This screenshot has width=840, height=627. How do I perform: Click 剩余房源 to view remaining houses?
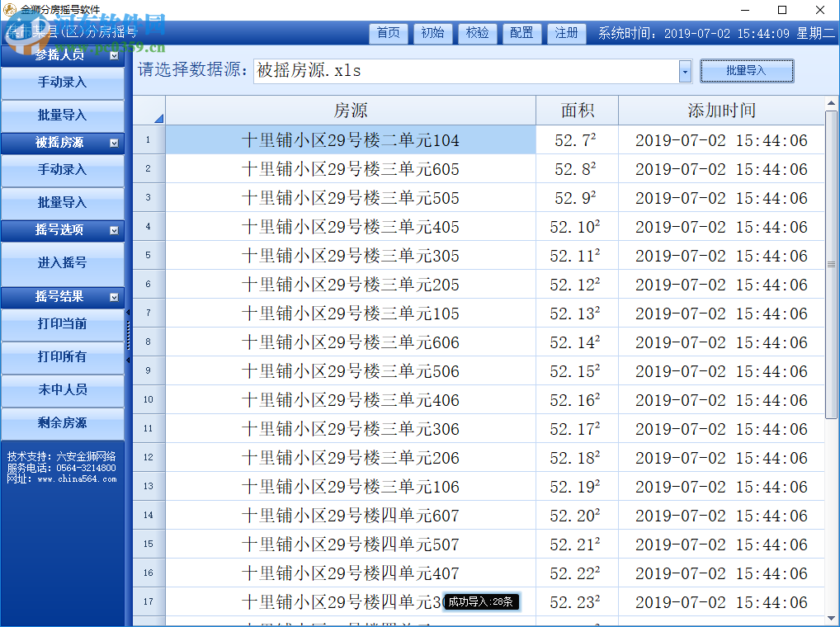[x=62, y=422]
